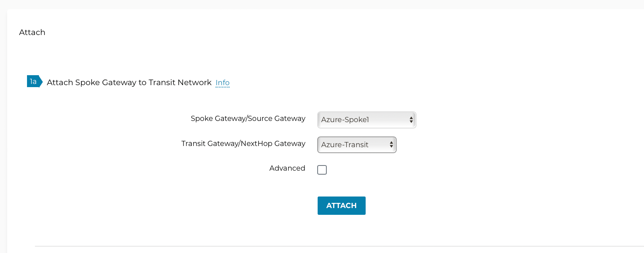Click the Transit Gateway/NextHop Gateway label
644x253 pixels.
[243, 144]
